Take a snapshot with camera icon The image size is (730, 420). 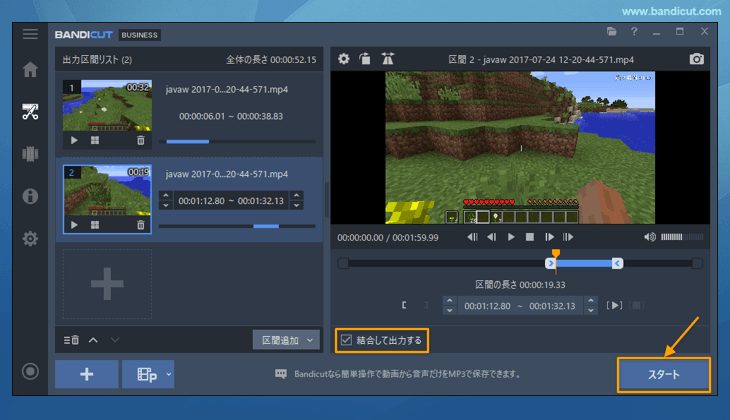click(x=696, y=59)
